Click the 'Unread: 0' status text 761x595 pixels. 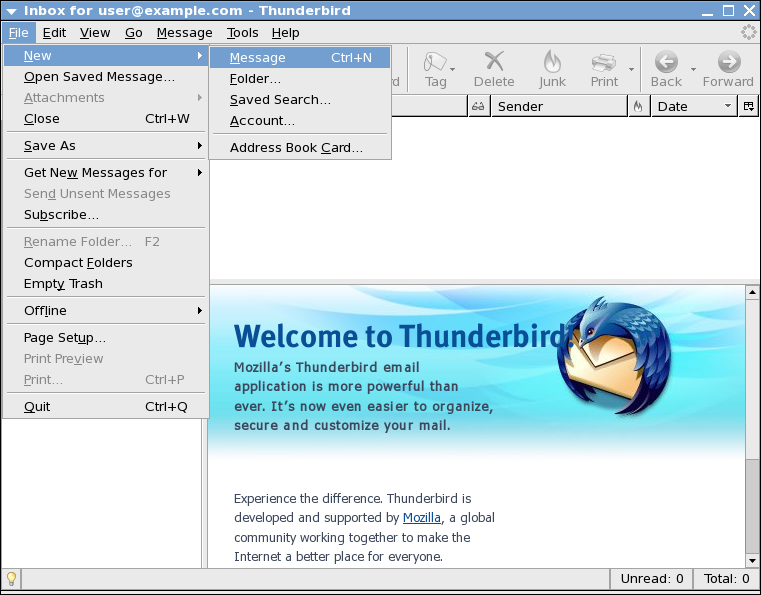[x=652, y=578]
